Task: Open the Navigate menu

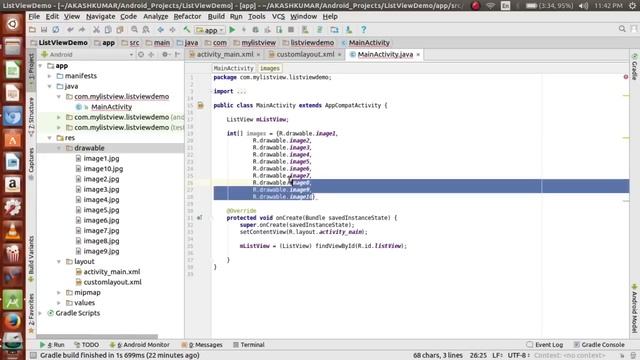Action: click(x=100, y=16)
